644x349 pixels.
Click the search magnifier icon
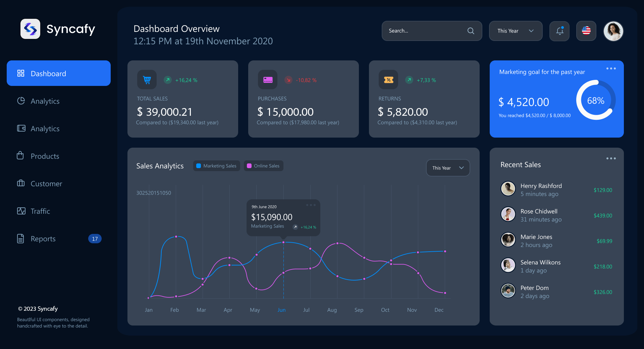(471, 31)
